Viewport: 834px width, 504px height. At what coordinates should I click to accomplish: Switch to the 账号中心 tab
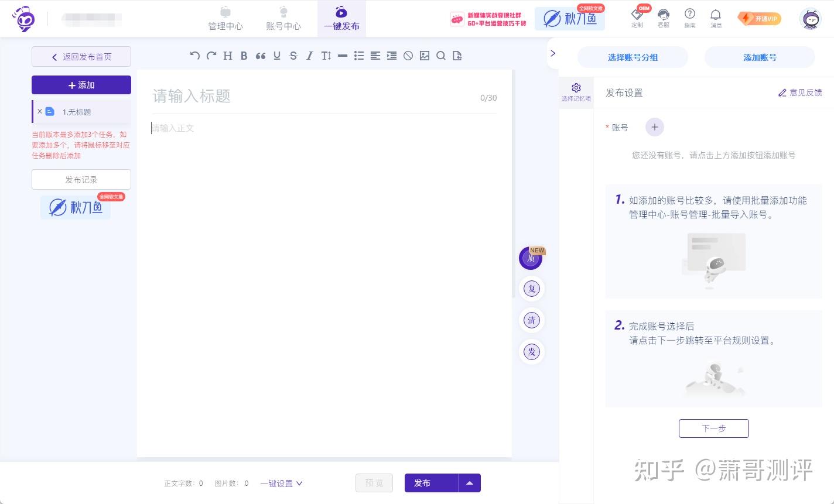pos(283,19)
